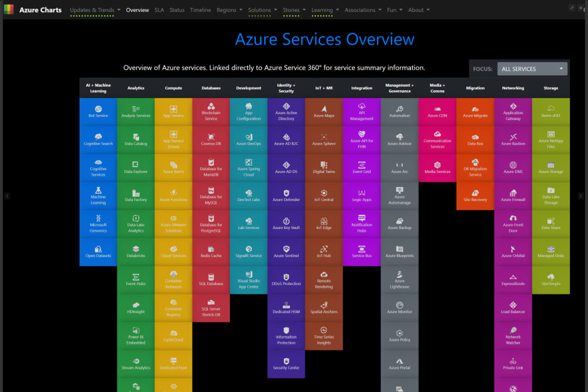Click the Networking category header
The width and height of the screenshot is (588, 392).
point(513,88)
